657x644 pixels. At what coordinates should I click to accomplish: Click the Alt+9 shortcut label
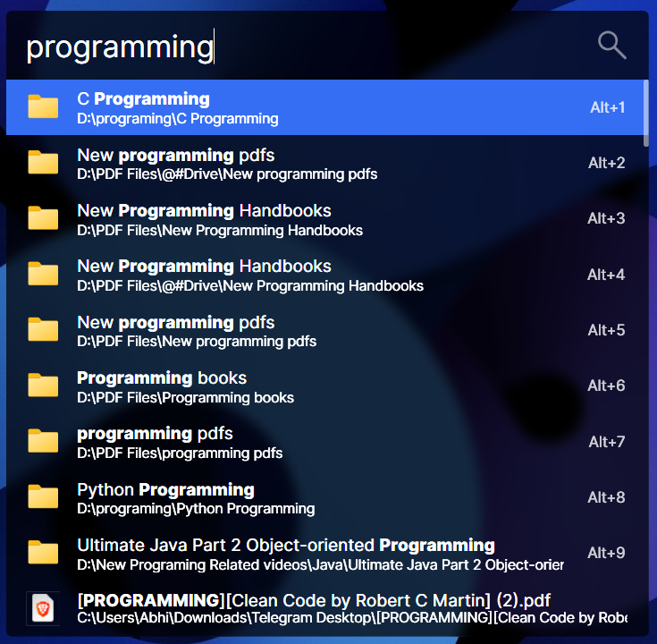[606, 553]
